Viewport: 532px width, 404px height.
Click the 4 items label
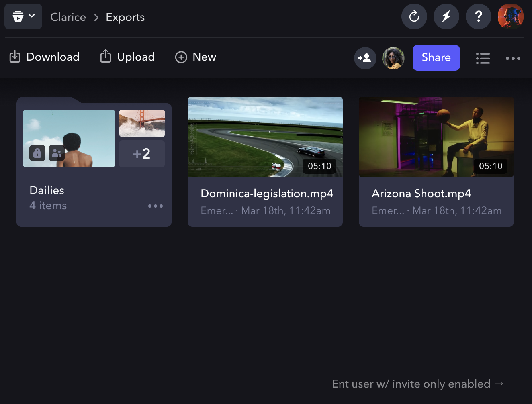[48, 206]
